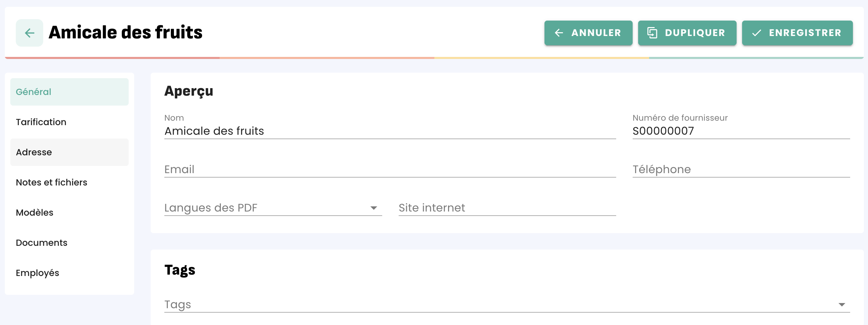Image resolution: width=868 pixels, height=325 pixels.
Task: Click the arrow icon in the Annuler button
Action: [559, 33]
